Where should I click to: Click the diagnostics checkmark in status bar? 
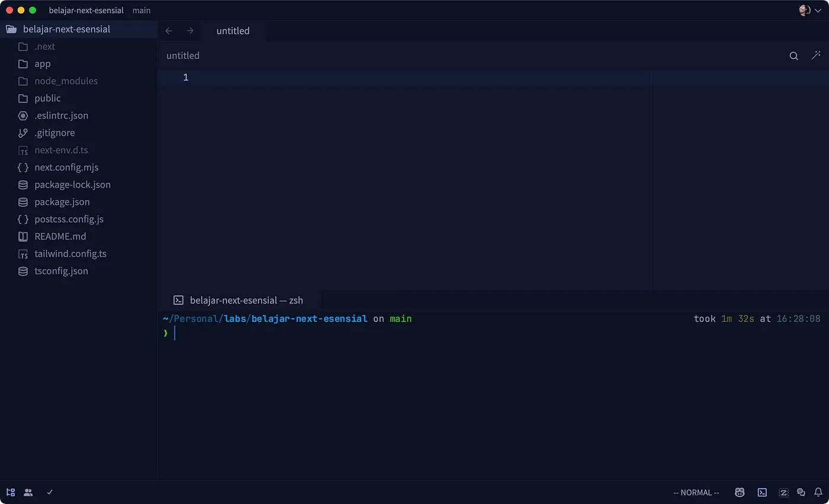click(50, 492)
